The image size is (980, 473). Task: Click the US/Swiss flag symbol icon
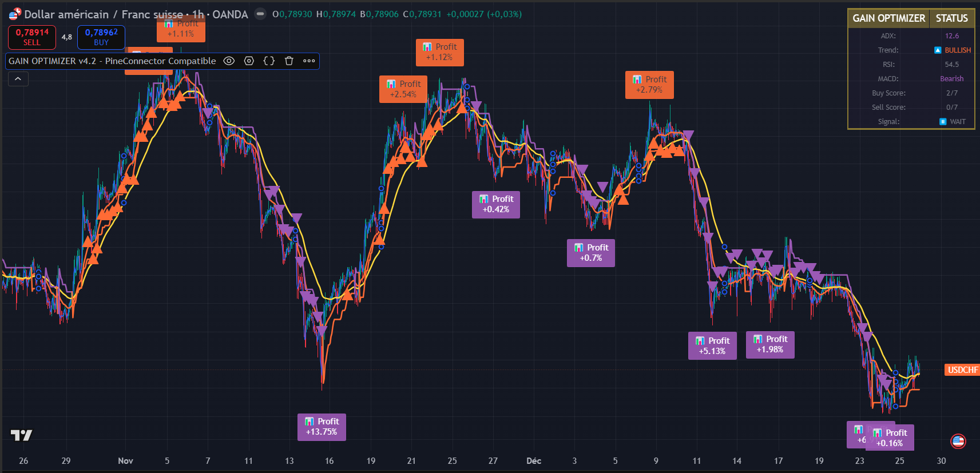[x=15, y=14]
